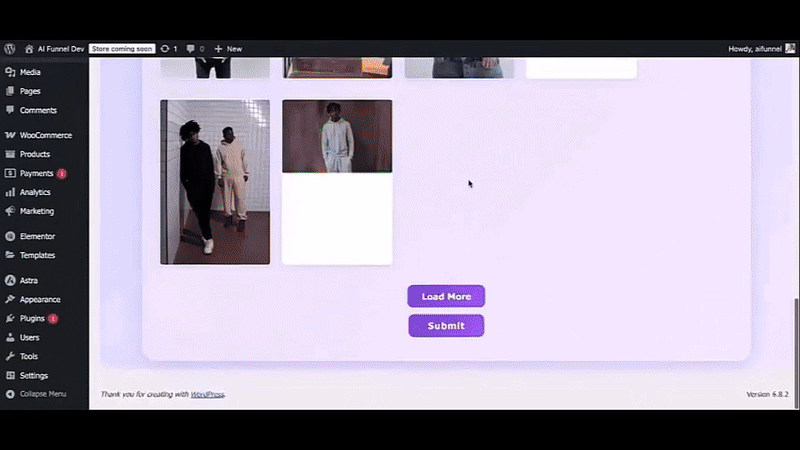Click the WordPress logo icon
800x450 pixels.
coord(10,48)
